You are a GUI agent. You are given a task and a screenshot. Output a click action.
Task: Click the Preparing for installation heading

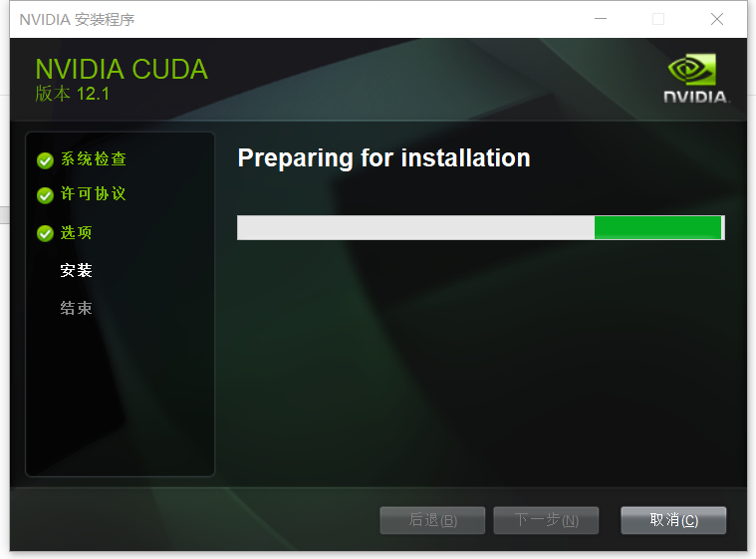tap(383, 158)
